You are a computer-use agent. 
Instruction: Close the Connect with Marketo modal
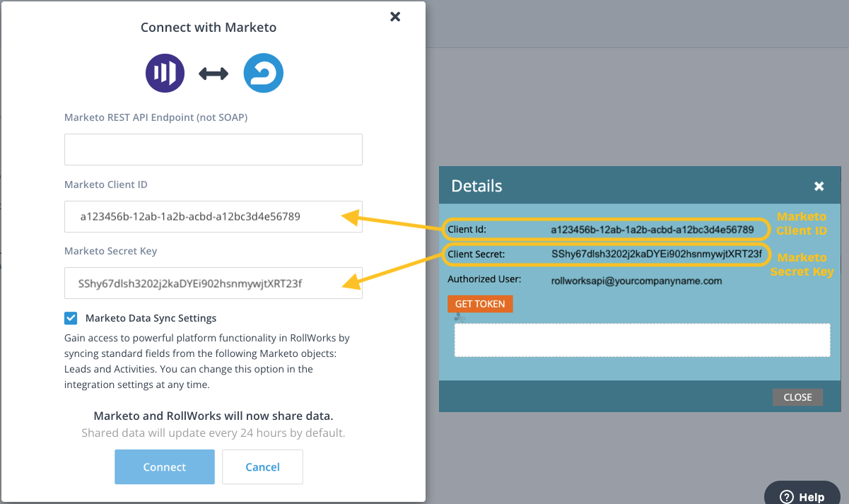pyautogui.click(x=395, y=16)
